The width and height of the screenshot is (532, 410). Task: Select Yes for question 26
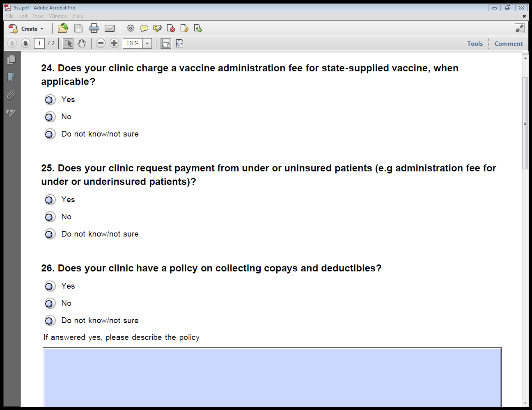pos(50,286)
